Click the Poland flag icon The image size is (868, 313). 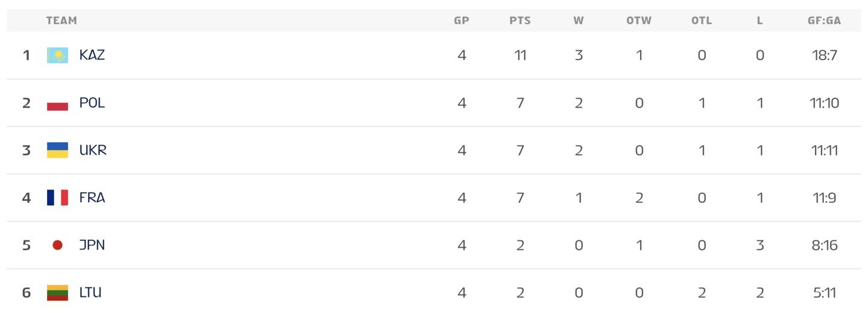(x=57, y=103)
